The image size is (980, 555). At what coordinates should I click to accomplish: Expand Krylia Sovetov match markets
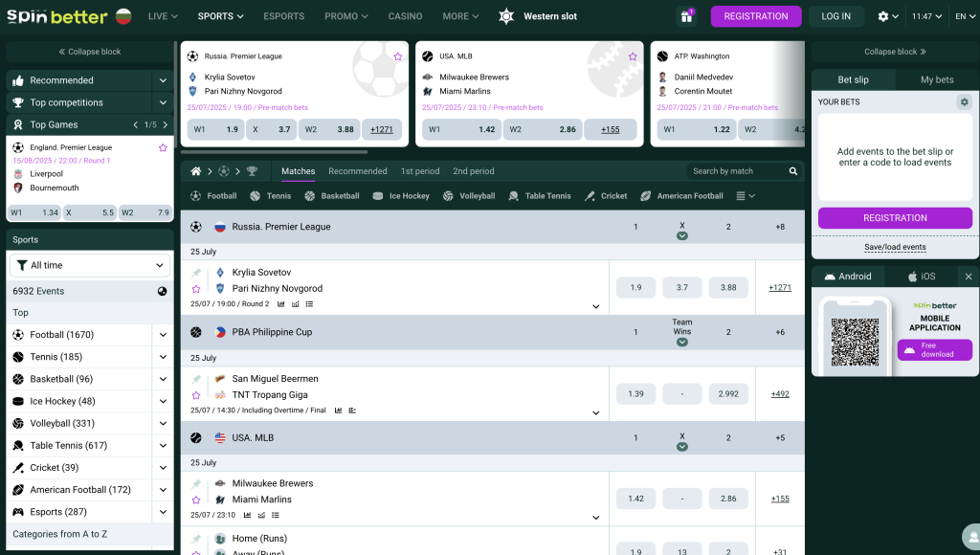click(595, 307)
